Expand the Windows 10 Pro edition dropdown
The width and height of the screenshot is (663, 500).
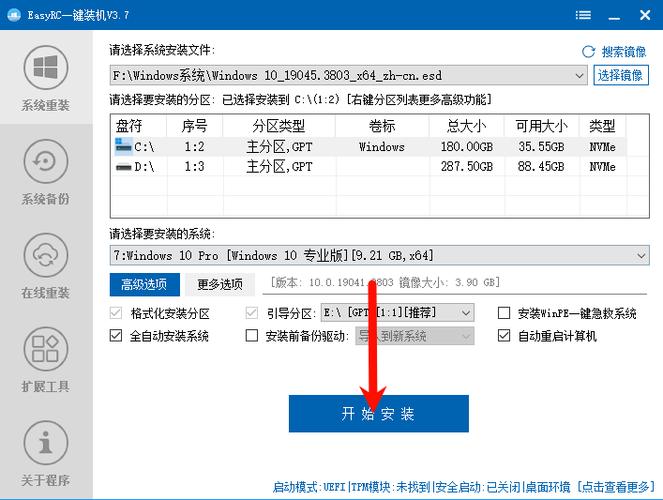[x=641, y=256]
